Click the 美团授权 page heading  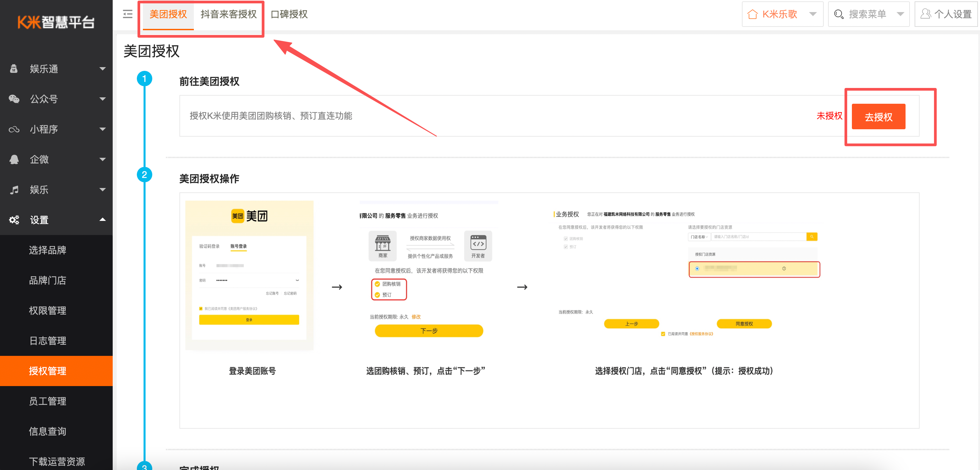click(151, 51)
